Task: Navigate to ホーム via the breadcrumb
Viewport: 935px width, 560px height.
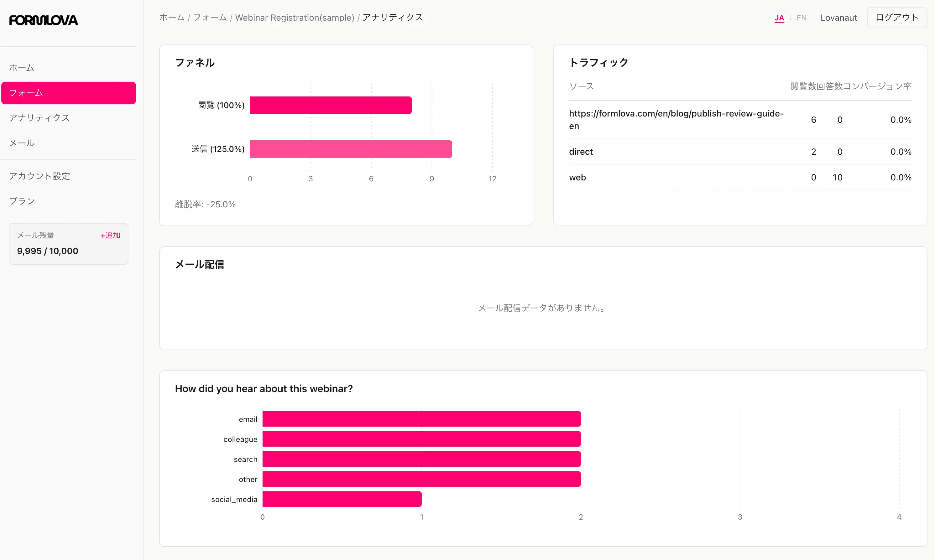Action: coord(171,17)
